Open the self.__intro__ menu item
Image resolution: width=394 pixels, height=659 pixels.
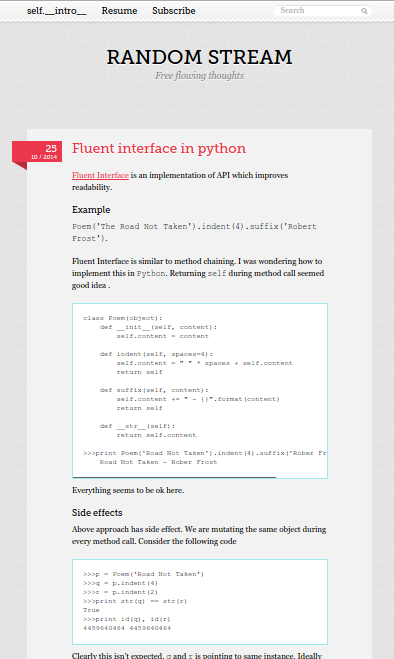[x=56, y=11]
